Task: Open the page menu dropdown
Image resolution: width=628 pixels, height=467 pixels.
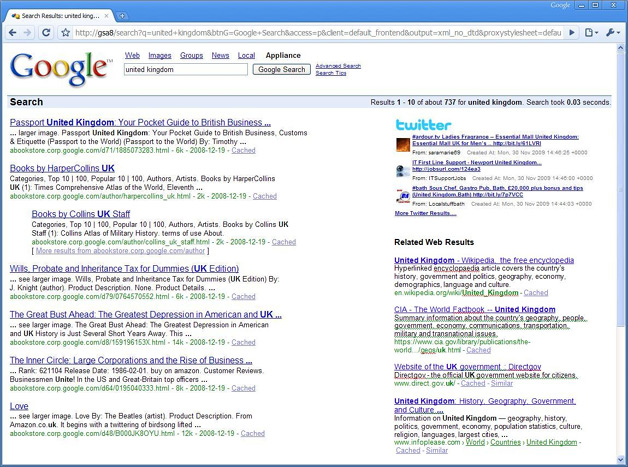Action: tap(591, 32)
